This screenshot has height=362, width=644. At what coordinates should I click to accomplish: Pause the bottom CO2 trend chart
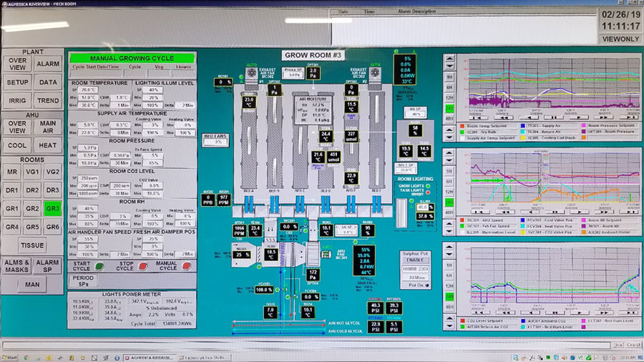[555, 313]
